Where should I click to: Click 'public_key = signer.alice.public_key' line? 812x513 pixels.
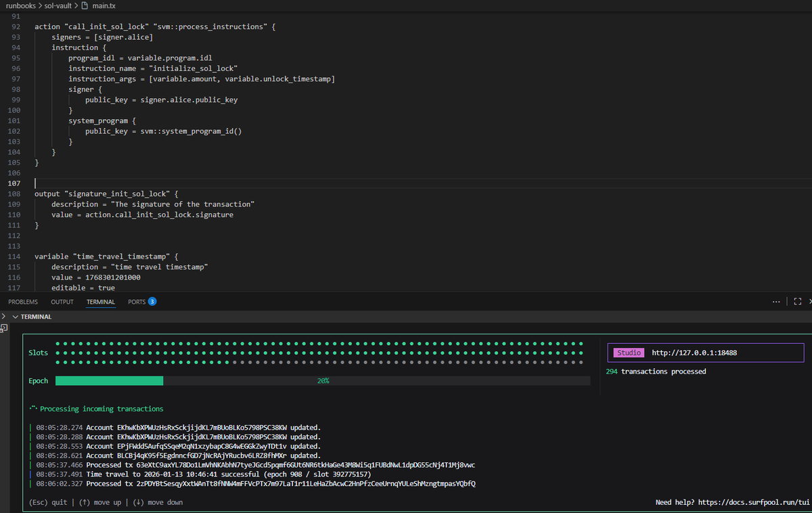click(x=161, y=100)
